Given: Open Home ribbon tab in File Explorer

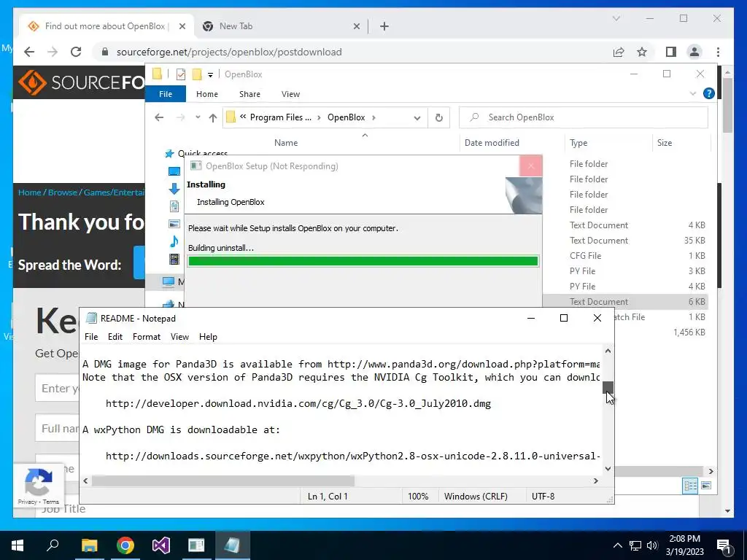Looking at the screenshot, I should pos(206,94).
